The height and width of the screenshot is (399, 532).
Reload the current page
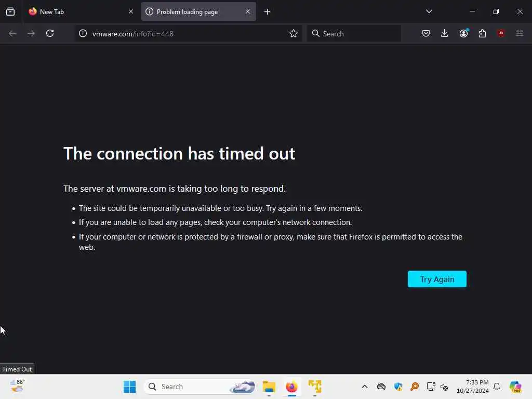point(50,33)
